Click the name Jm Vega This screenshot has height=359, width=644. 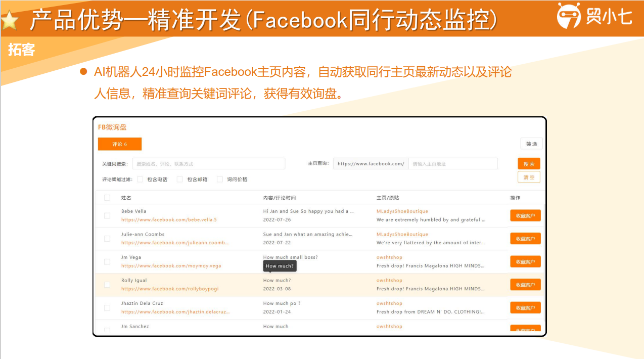click(131, 257)
